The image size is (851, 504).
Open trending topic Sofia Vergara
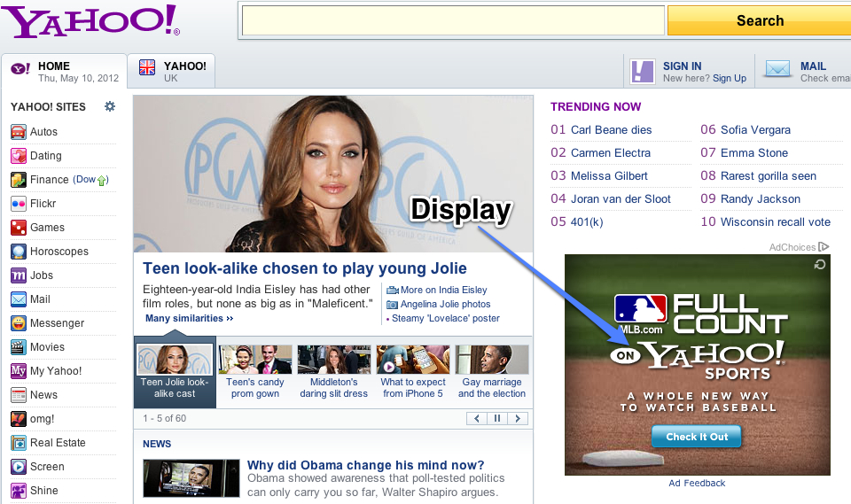[x=755, y=130]
